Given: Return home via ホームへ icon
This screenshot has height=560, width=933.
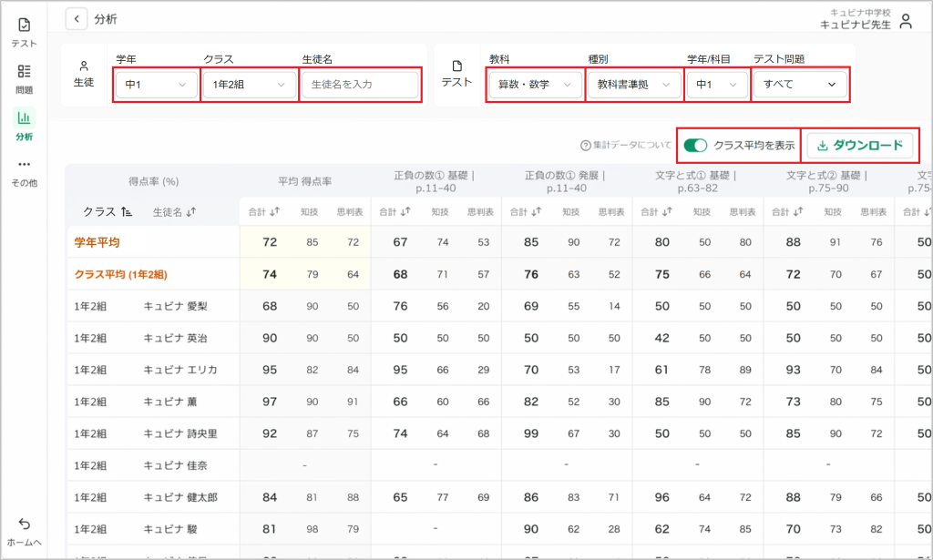Looking at the screenshot, I should 24,524.
